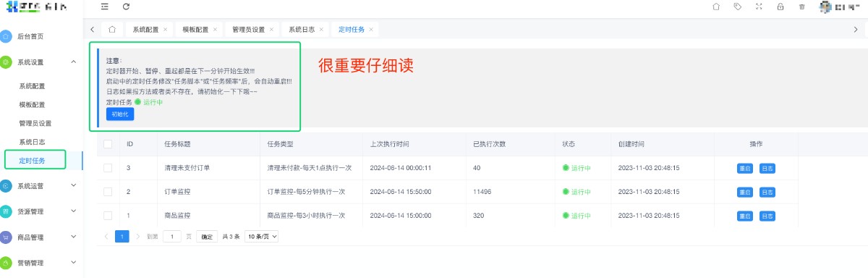The image size is (868, 278).
Task: Click the site logo at top left
Action: tap(36, 7)
